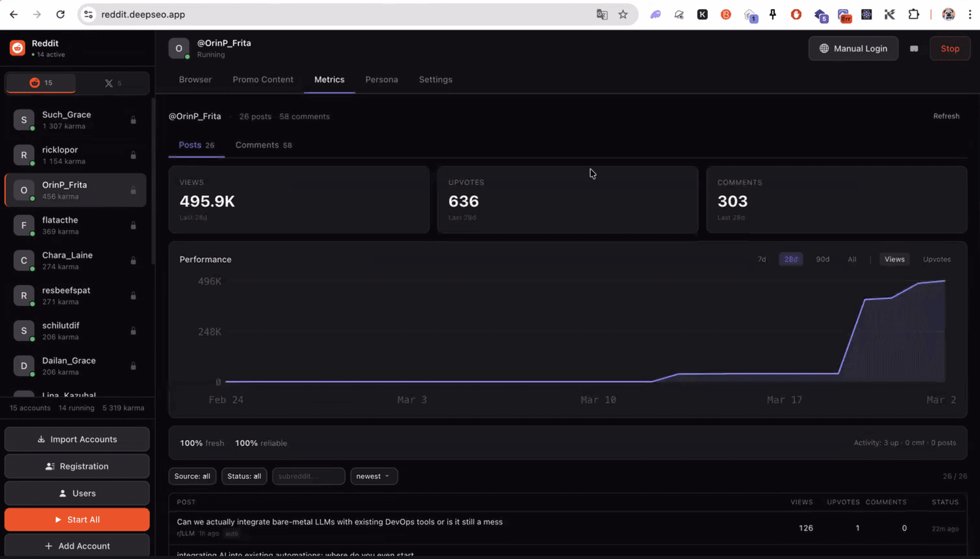Click the Refresh link above metrics
Screen dimensions: 980x559
tap(946, 116)
